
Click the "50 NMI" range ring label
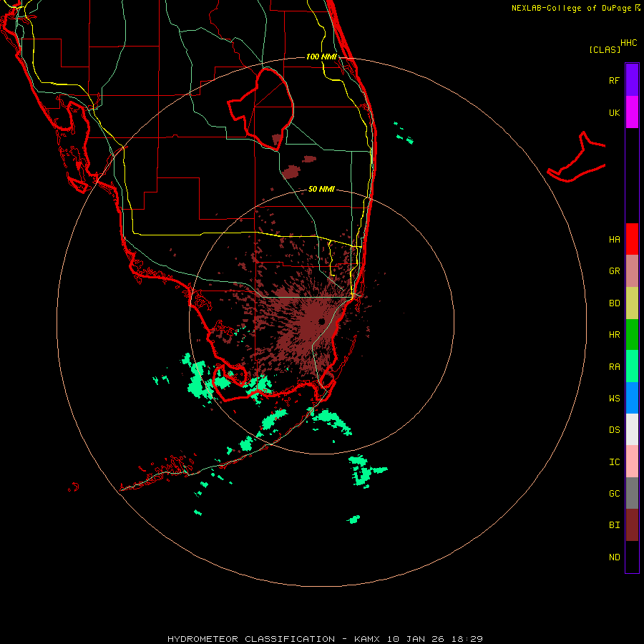[321, 189]
